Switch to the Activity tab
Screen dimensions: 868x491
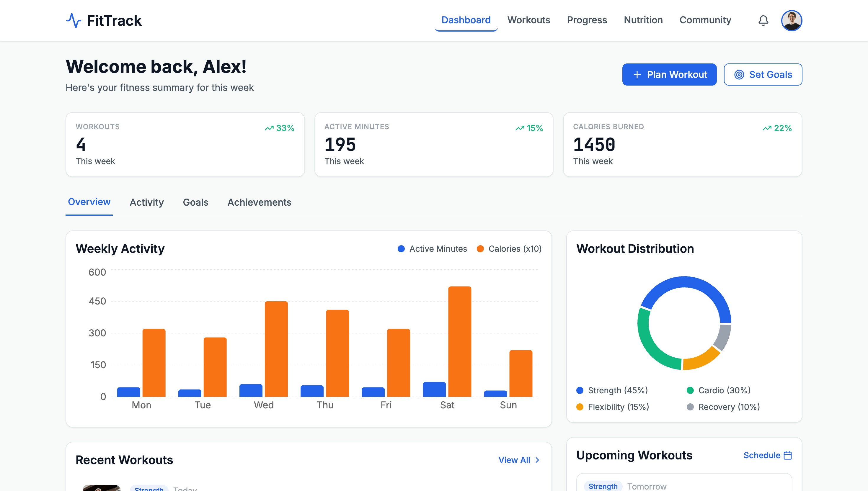click(x=146, y=202)
